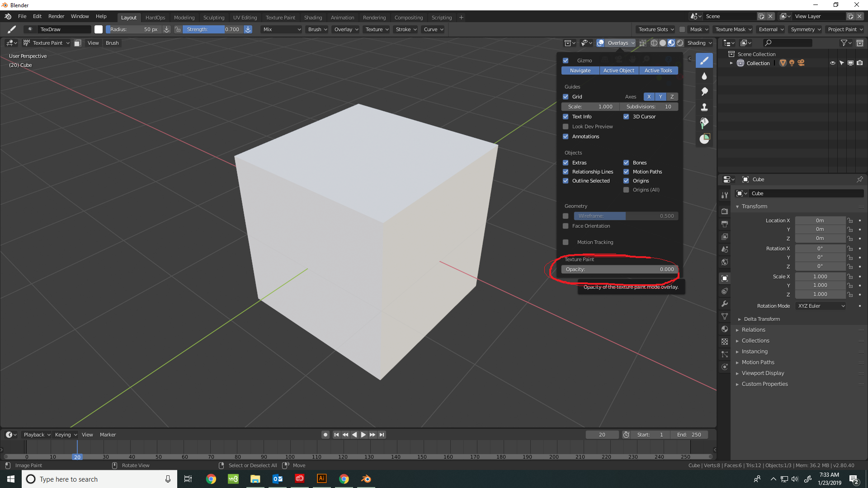Open the Shading options dropdown

[x=699, y=43]
